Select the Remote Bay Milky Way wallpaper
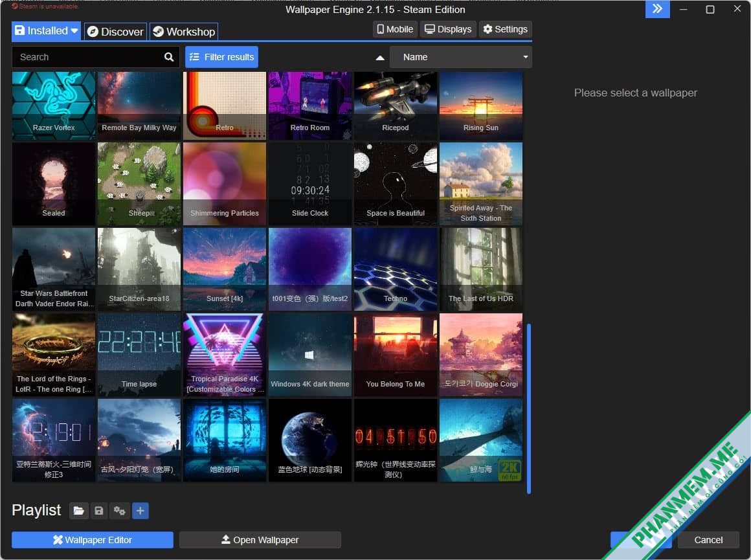 139,106
